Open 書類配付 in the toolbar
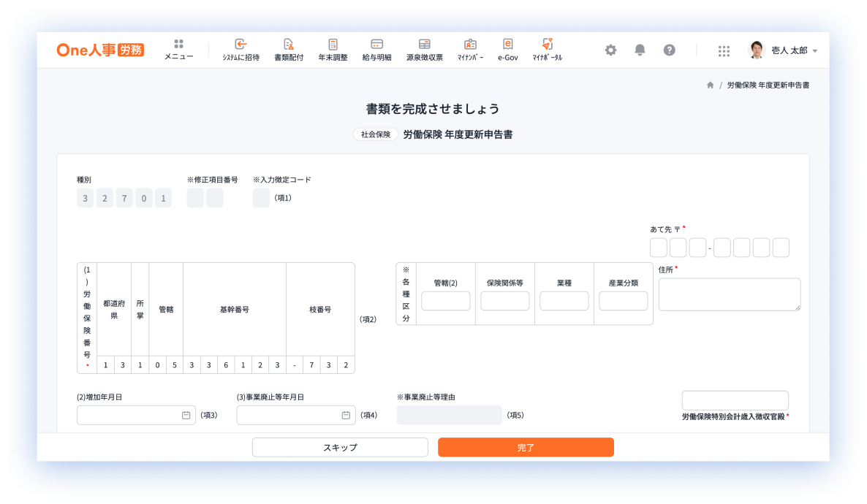This screenshot has height=504, width=867. 289,50
